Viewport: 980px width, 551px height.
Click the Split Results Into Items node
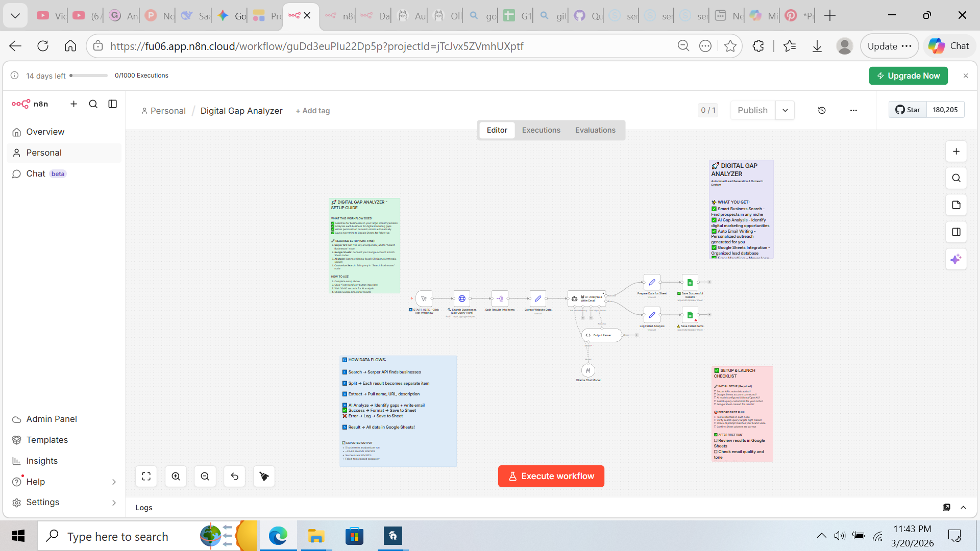click(500, 298)
